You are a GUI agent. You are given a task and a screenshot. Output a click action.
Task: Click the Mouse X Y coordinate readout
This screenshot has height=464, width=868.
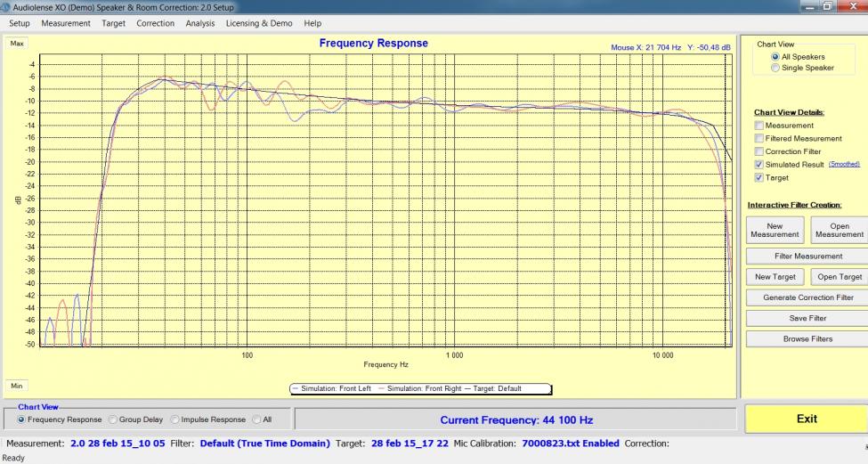[670, 47]
